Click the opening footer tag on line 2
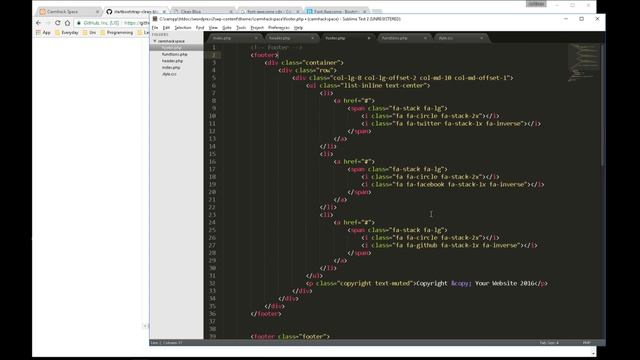This screenshot has height=360, width=640. 264,55
